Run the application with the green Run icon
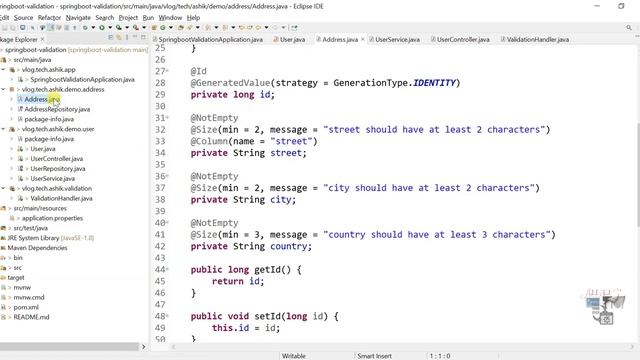Image resolution: width=640 pixels, height=360 pixels. 102,27
